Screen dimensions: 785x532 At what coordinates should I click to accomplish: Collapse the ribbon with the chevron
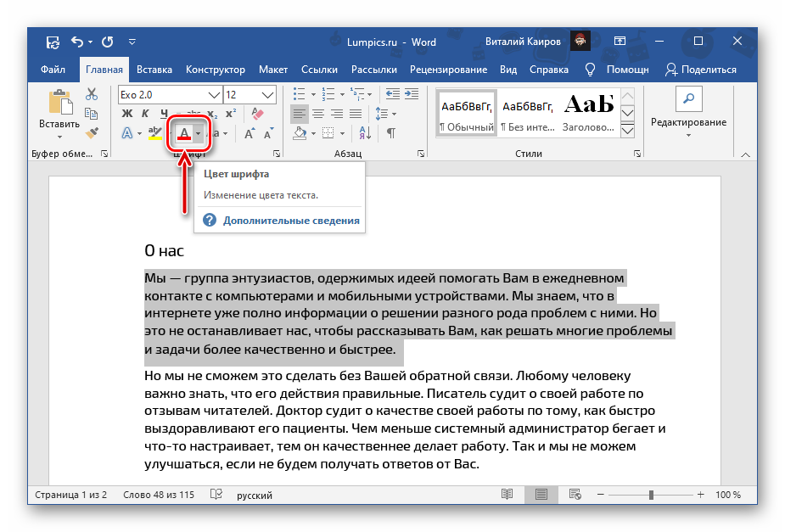pyautogui.click(x=745, y=155)
